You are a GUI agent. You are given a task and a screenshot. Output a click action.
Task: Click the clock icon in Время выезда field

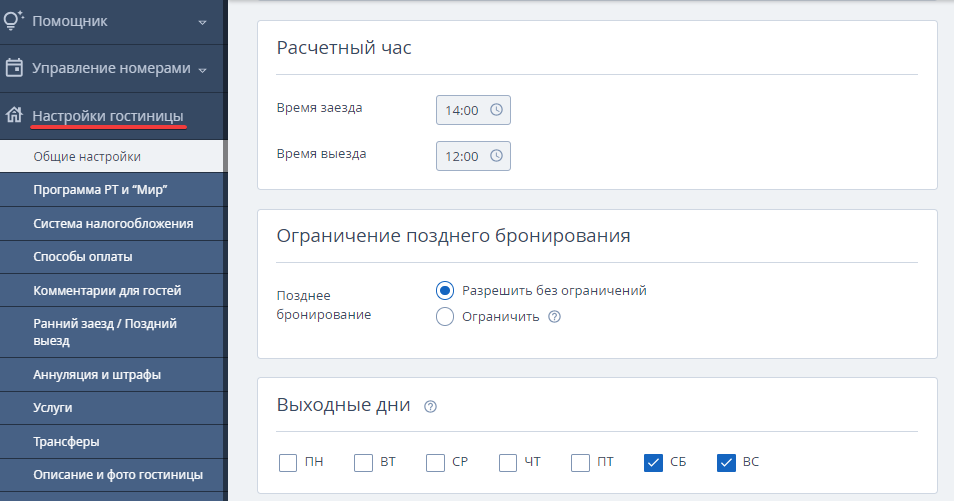[496, 156]
